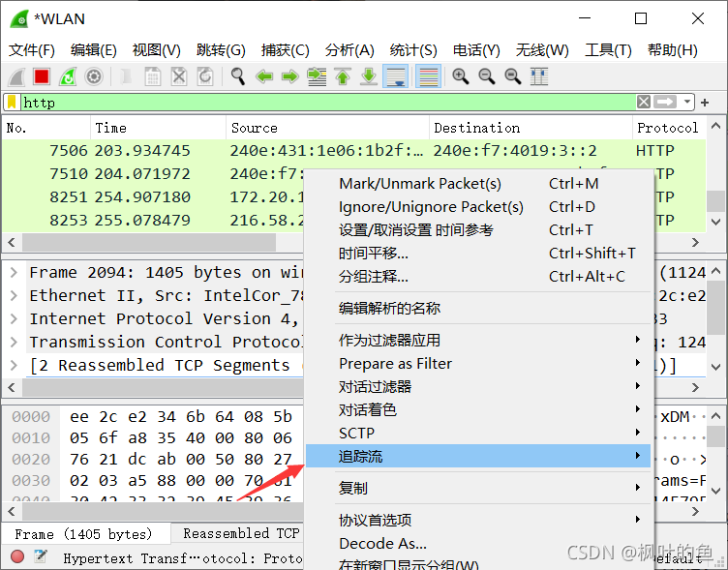Click resize columns to fit icon
The height and width of the screenshot is (570, 728).
539,76
